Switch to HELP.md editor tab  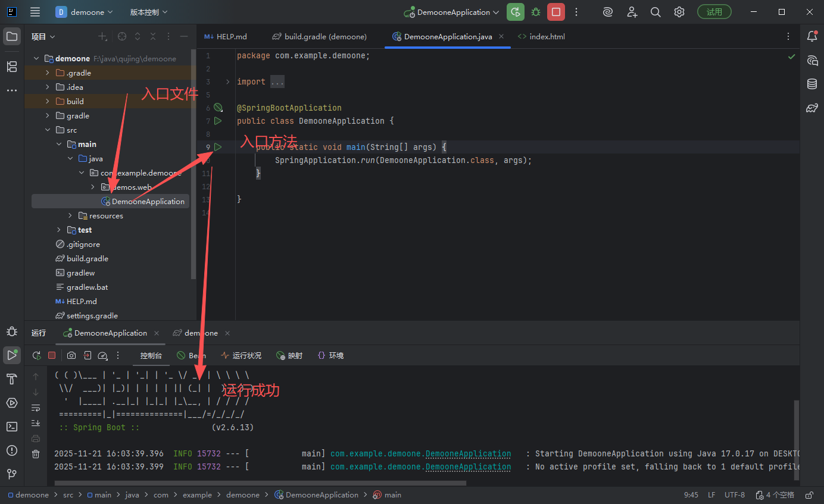coord(226,37)
